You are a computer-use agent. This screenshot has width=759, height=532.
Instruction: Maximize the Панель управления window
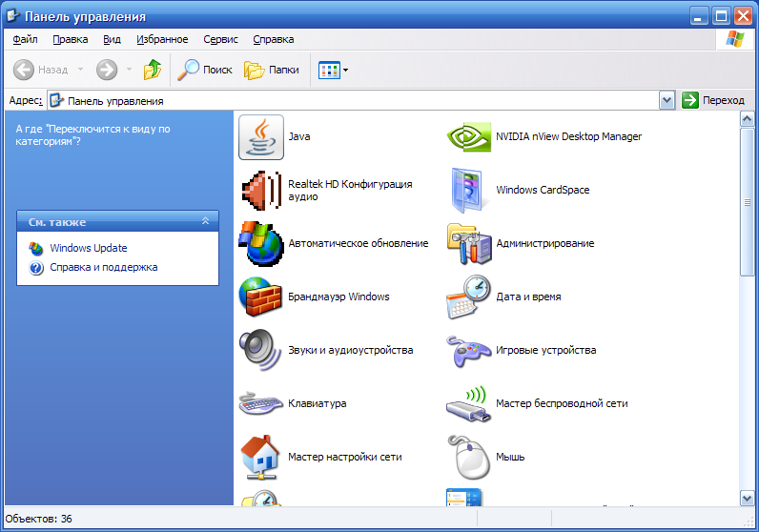(721, 16)
